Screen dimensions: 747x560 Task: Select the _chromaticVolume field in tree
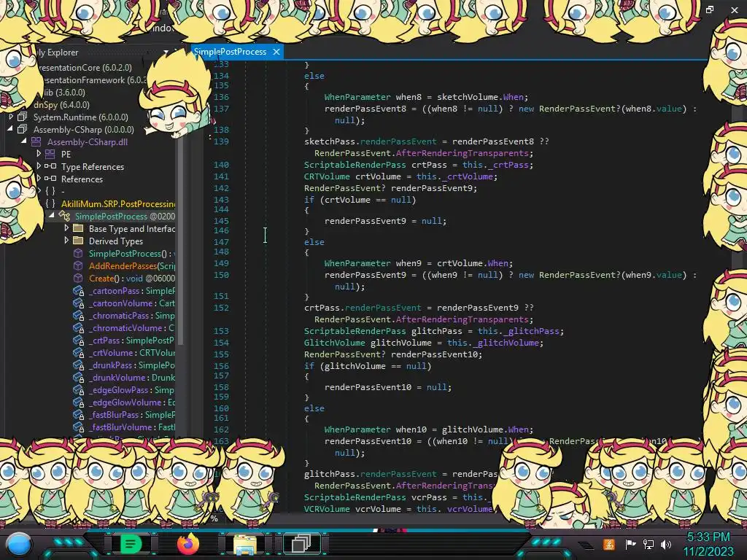pos(131,327)
